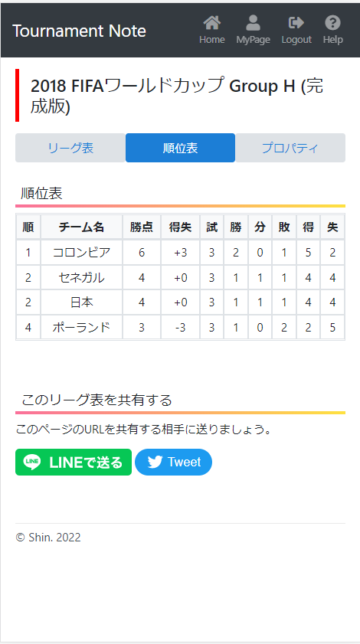360x644 pixels.
Task: Share with the LINEで送る button
Action: [74, 462]
